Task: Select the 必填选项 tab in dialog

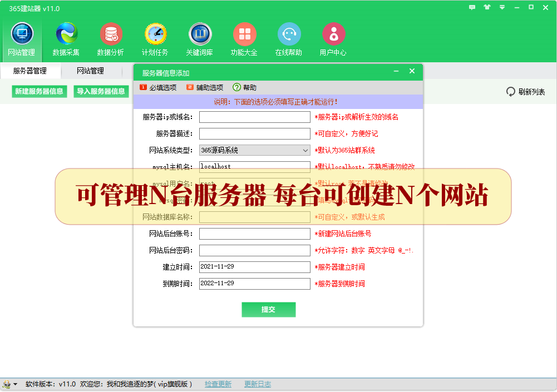Action: point(159,87)
